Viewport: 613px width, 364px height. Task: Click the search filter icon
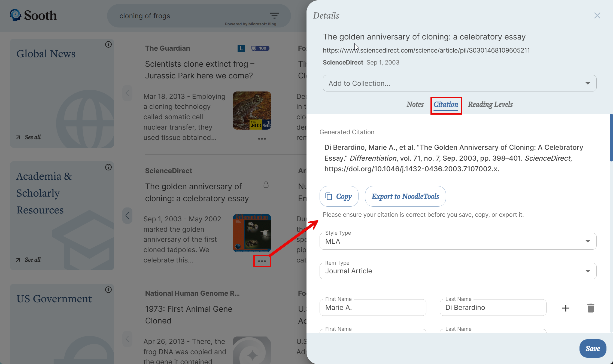coord(274,16)
